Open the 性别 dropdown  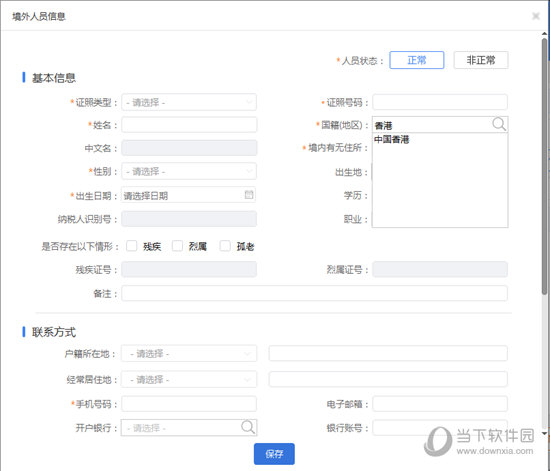(189, 171)
